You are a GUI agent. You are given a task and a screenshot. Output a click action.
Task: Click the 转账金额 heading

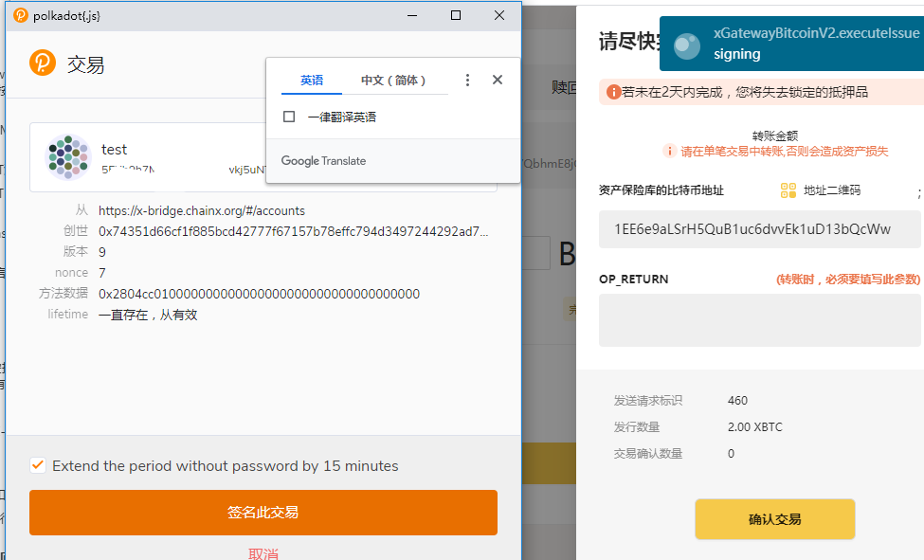click(775, 136)
